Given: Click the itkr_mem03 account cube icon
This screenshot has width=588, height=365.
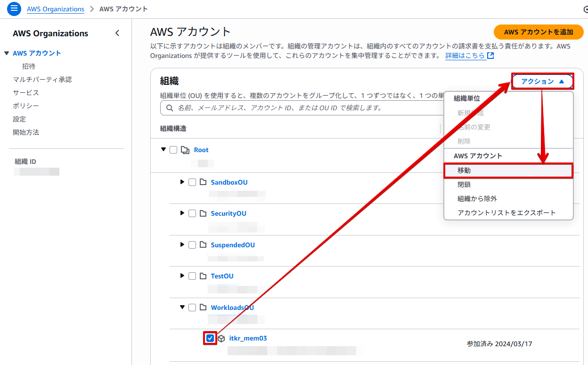Looking at the screenshot, I should coord(221,339).
